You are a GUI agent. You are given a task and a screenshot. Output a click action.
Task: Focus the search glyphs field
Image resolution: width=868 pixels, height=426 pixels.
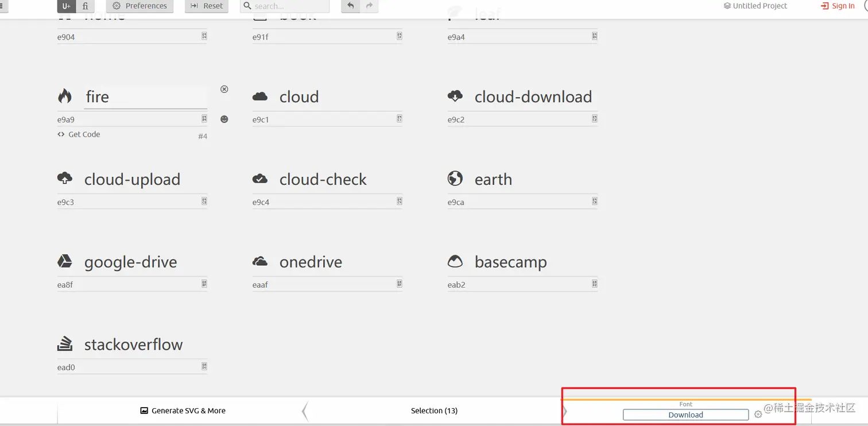pyautogui.click(x=285, y=6)
